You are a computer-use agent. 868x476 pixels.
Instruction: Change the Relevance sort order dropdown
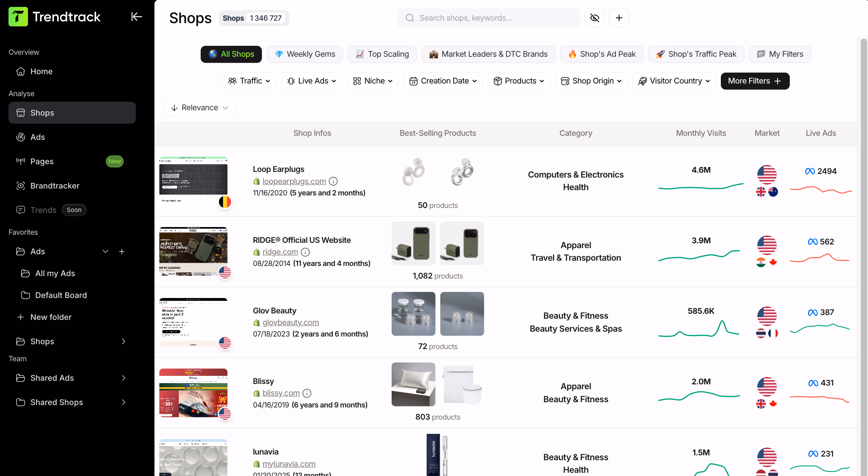coord(199,107)
